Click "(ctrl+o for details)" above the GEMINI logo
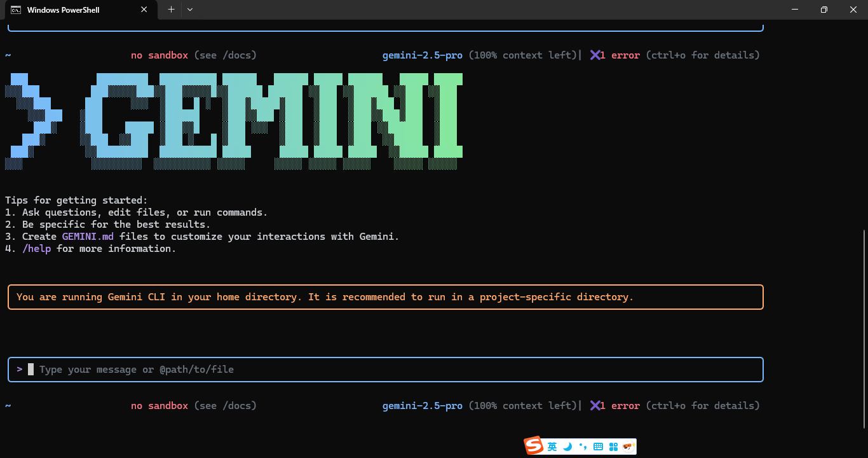Screen dimensions: 868x458 point(702,55)
